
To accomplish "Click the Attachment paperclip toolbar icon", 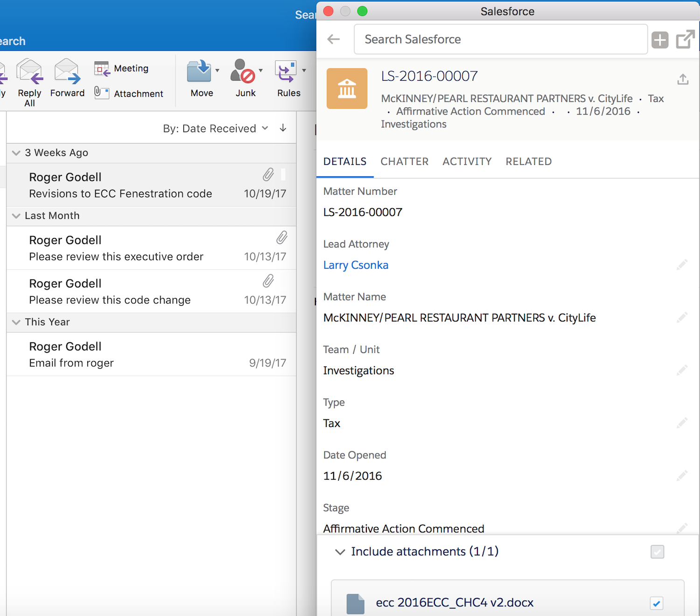I will (102, 92).
